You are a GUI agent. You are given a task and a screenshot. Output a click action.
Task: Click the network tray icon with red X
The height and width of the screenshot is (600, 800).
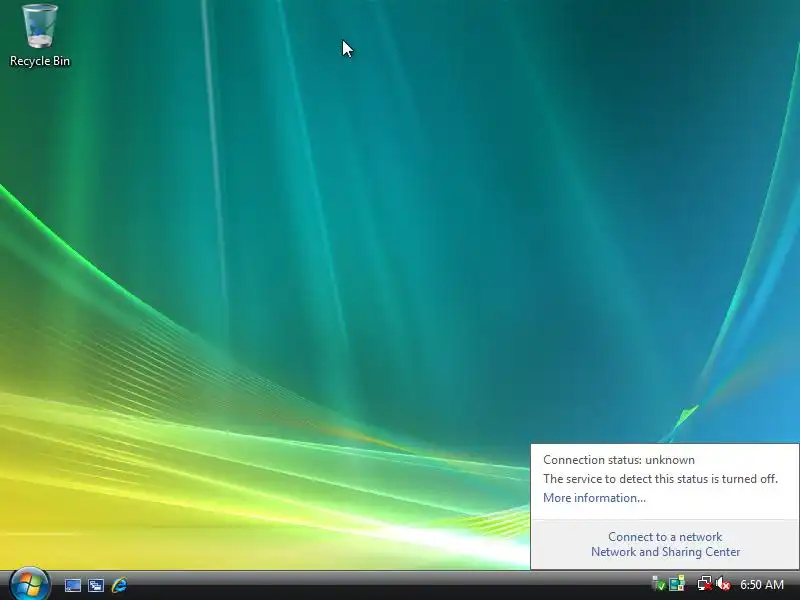coord(705,584)
